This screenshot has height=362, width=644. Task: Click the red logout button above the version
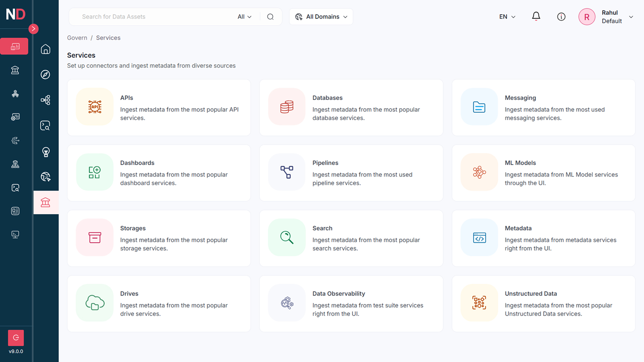coord(16,338)
